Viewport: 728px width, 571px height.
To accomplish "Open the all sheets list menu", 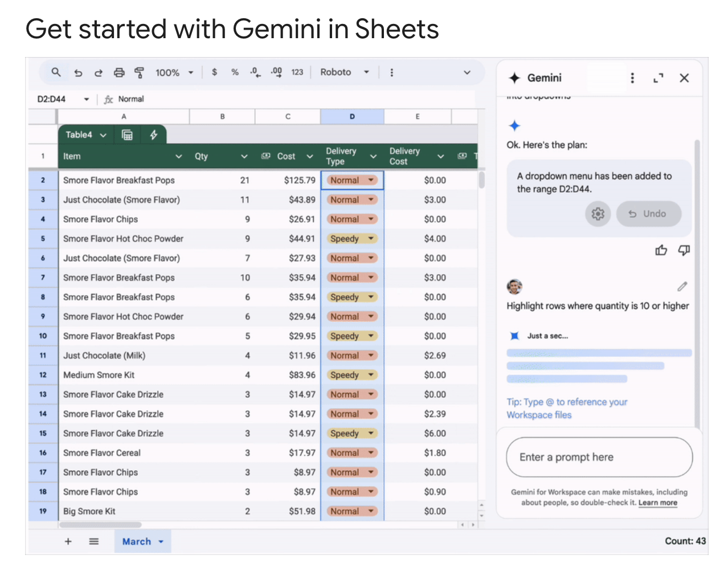I will (x=94, y=541).
